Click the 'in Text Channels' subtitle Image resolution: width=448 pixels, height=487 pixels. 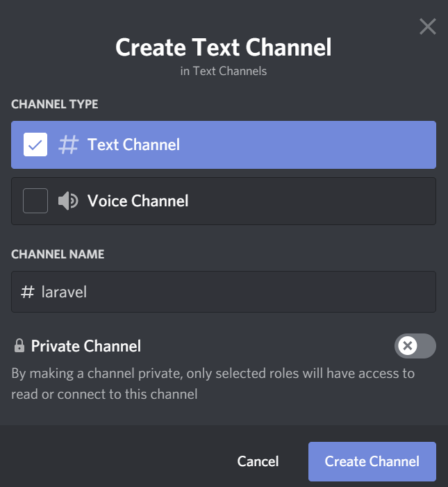[x=224, y=71]
